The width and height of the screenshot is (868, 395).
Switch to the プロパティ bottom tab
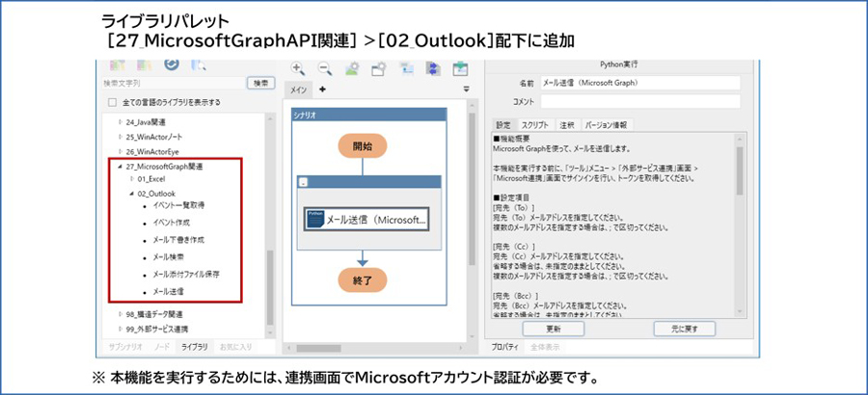coord(504,348)
